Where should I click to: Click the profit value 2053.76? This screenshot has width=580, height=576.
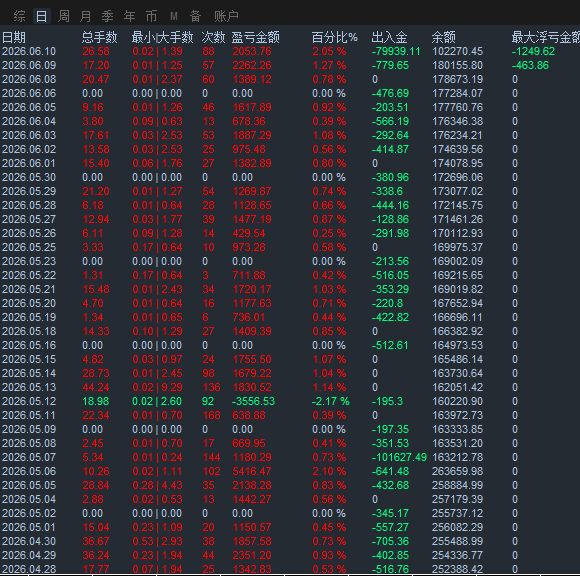tap(252, 51)
